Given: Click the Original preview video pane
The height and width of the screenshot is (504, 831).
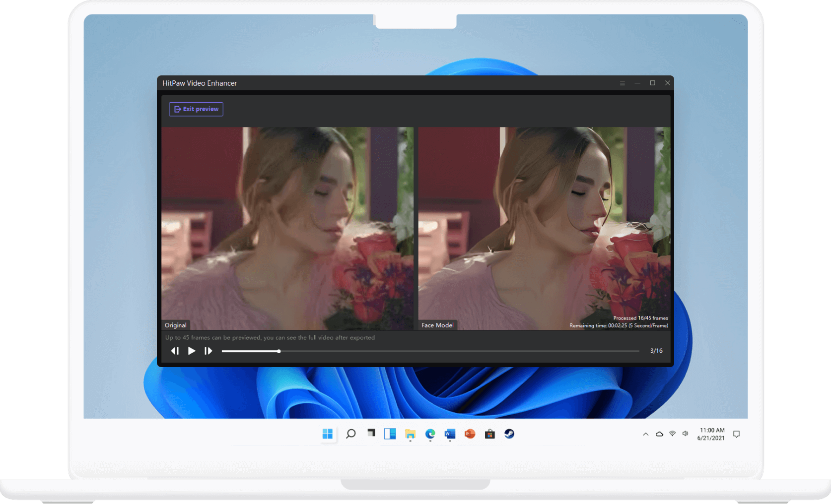Looking at the screenshot, I should [x=287, y=228].
